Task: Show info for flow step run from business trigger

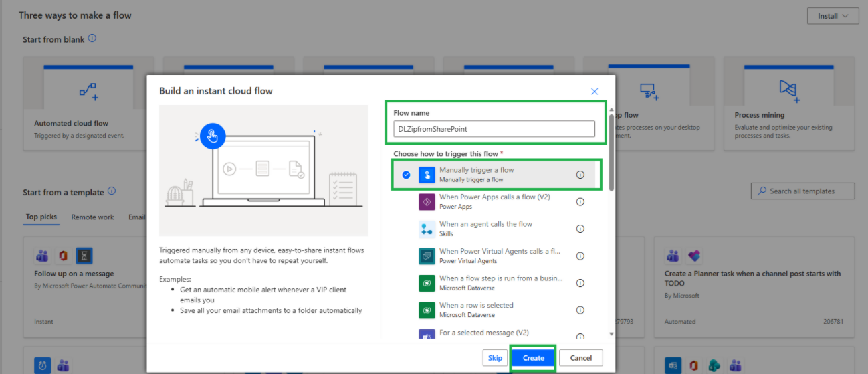Action: [x=580, y=283]
